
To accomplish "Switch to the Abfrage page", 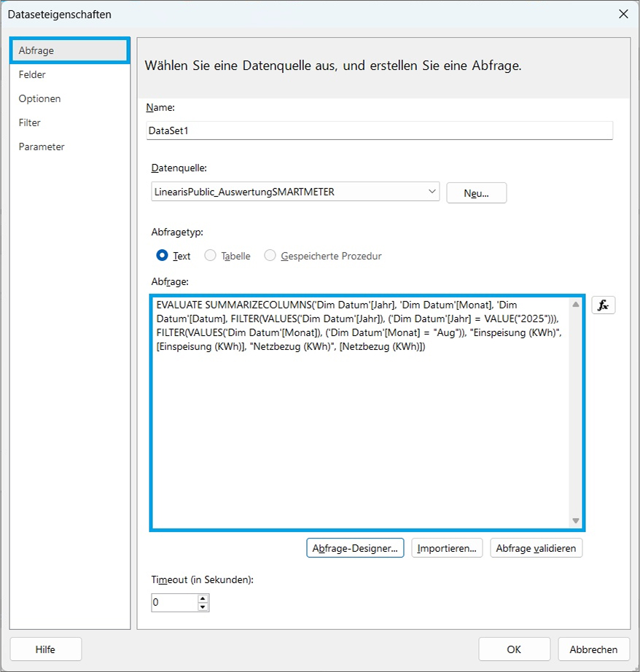I will 69,50.
